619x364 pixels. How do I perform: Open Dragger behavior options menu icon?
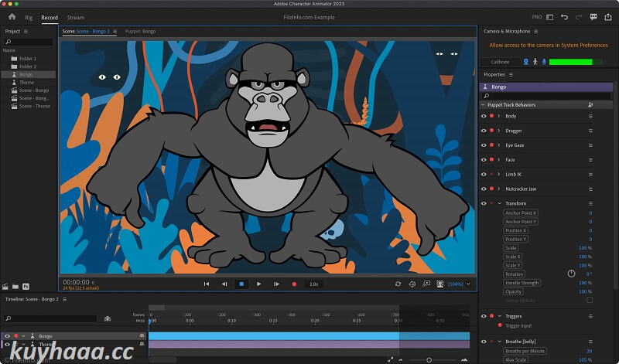point(590,131)
